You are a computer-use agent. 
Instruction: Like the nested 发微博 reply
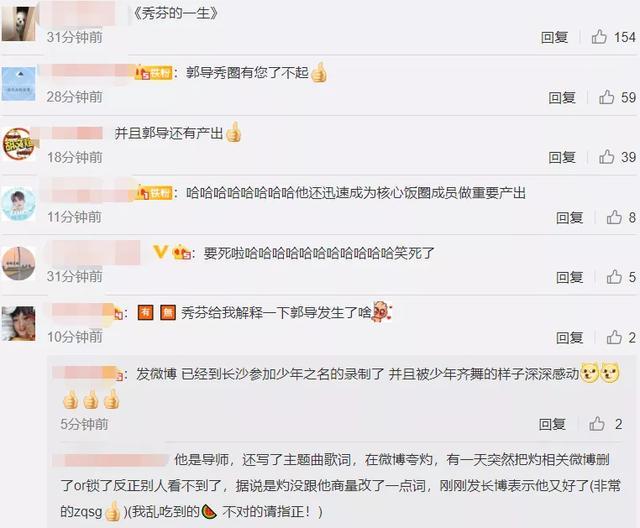(x=596, y=424)
